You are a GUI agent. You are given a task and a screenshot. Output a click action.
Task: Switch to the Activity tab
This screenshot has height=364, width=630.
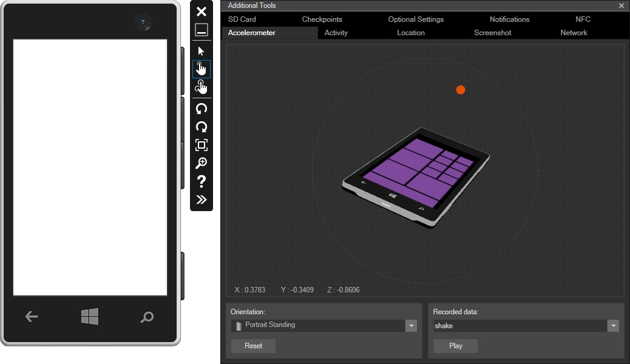pos(336,33)
